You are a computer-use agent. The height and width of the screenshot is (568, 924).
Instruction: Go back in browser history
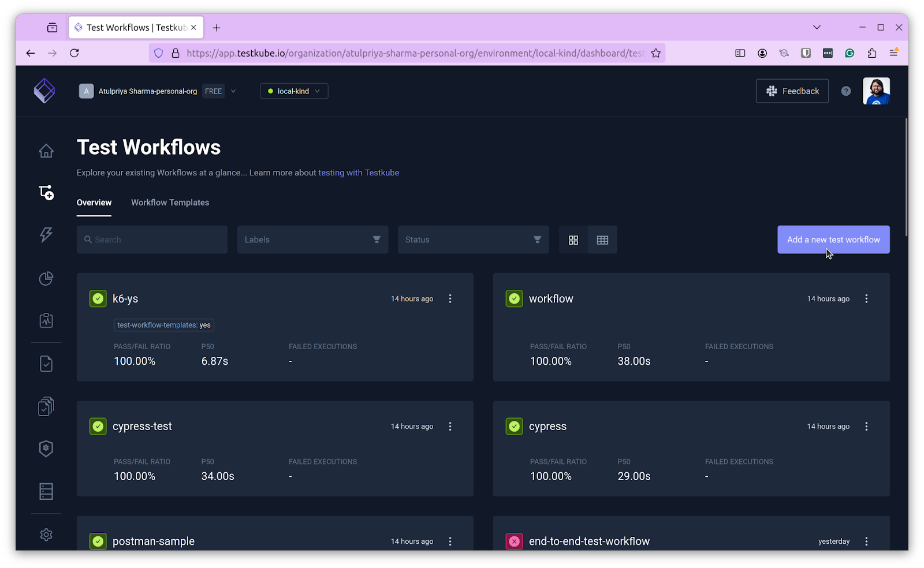[x=31, y=53]
